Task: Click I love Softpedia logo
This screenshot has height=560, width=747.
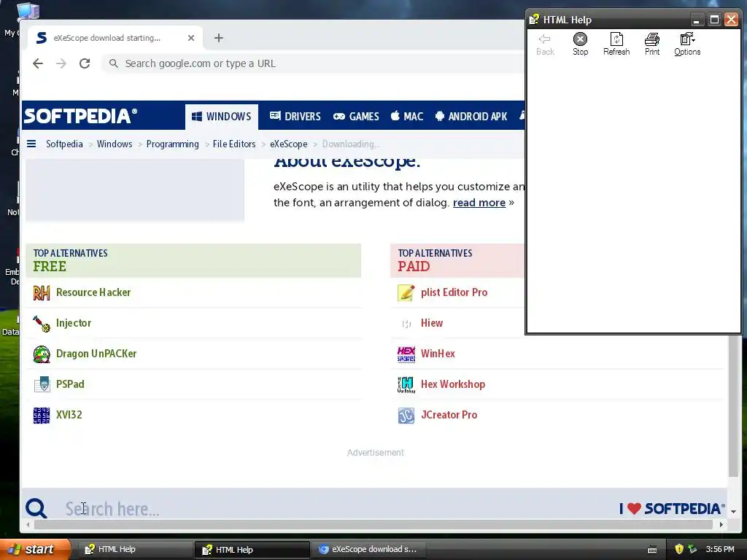Action: [672, 508]
